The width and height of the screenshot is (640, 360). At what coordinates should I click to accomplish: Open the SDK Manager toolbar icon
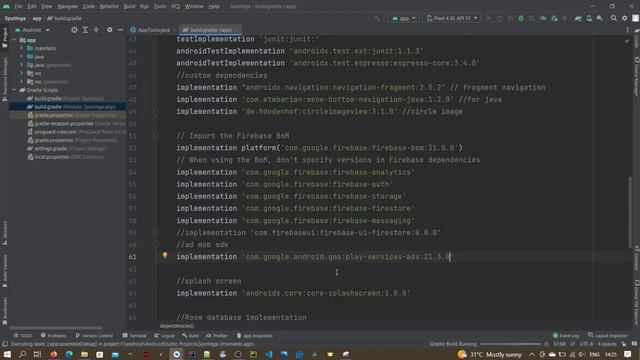[x=600, y=18]
